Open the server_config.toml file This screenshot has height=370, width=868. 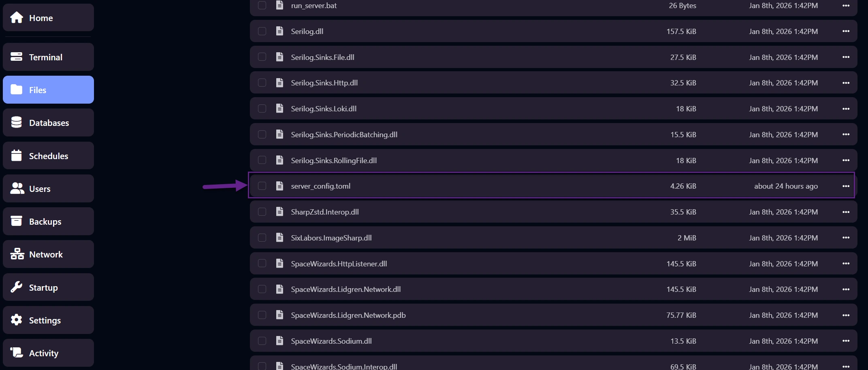[x=320, y=186]
